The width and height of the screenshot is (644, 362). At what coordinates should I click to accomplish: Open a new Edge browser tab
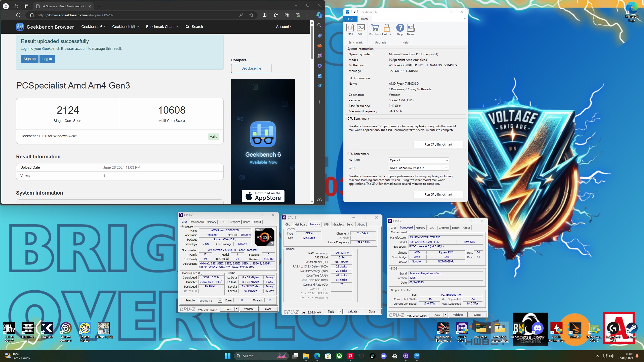pos(99,6)
